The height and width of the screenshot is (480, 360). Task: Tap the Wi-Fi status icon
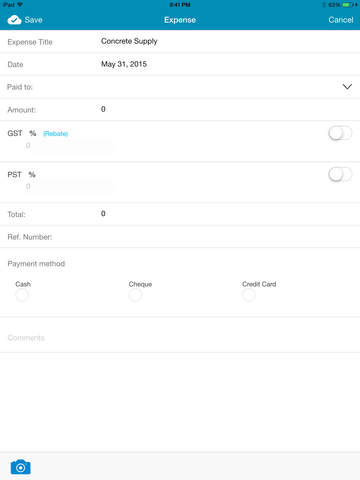[20, 5]
